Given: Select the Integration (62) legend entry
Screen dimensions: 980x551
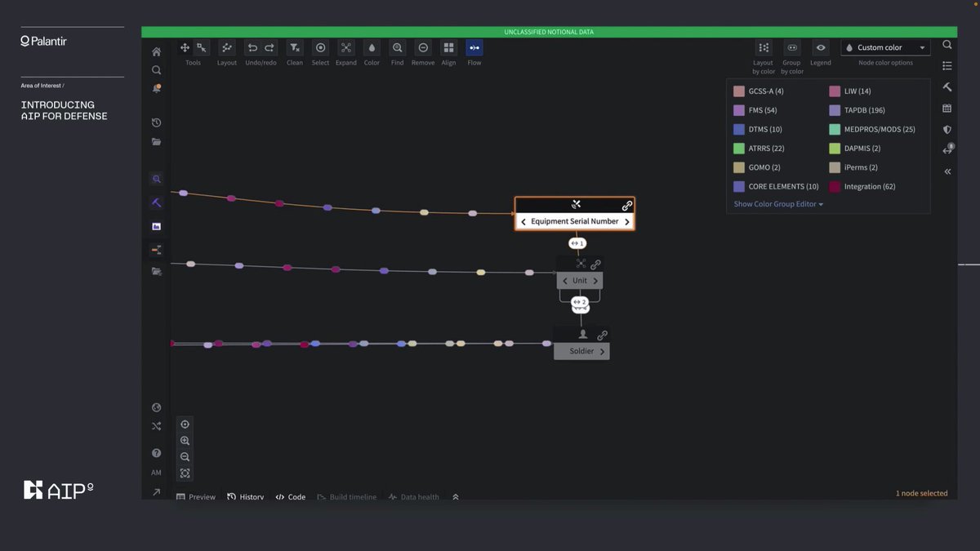Looking at the screenshot, I should [x=862, y=186].
